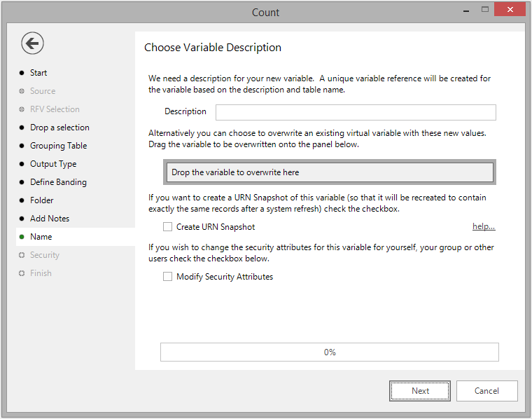Enable the Create URN Snapshot checkbox

(167, 226)
